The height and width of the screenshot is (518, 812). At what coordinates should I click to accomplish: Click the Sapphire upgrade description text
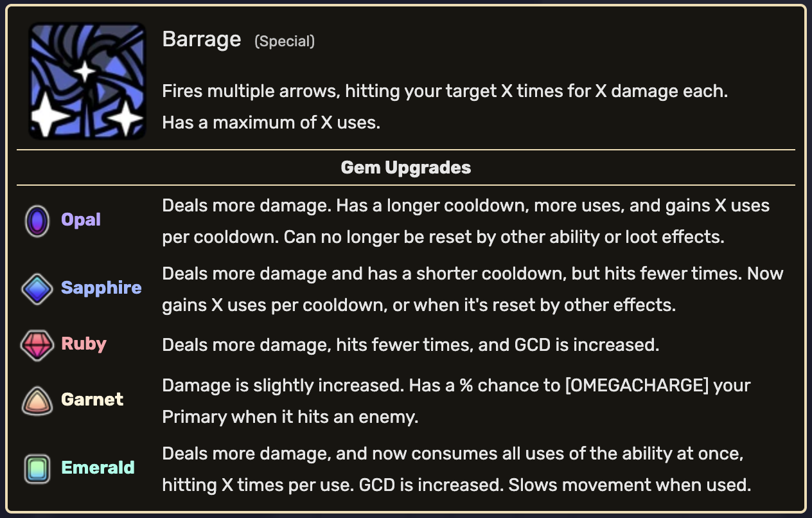pyautogui.click(x=472, y=289)
